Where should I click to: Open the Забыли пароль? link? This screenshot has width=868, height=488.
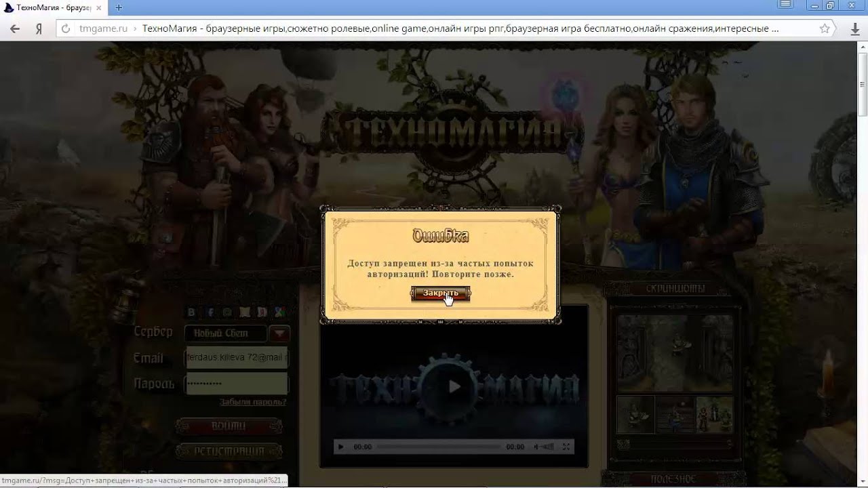253,402
